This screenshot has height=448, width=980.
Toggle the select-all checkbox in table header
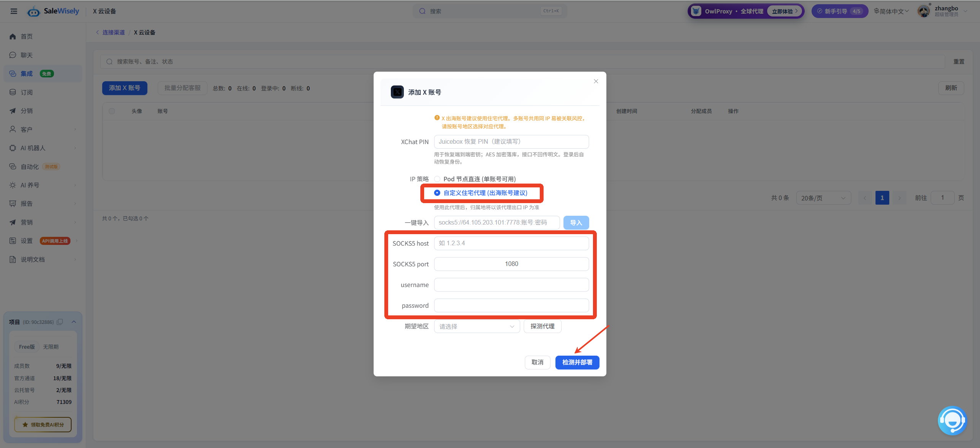point(112,111)
